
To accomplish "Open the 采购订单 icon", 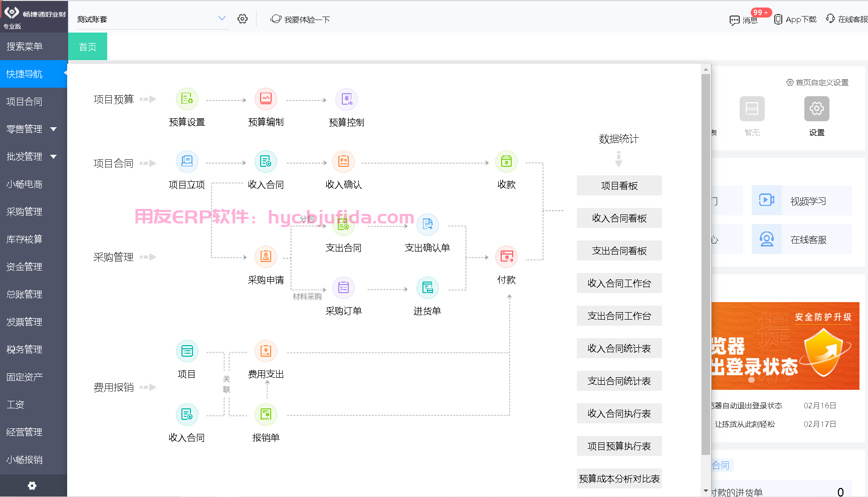I will pos(343,288).
